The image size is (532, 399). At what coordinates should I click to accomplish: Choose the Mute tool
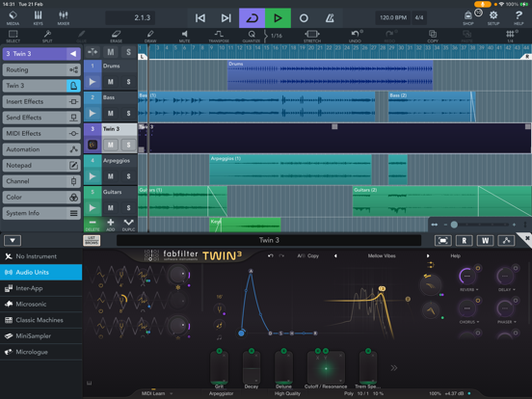pyautogui.click(x=185, y=36)
